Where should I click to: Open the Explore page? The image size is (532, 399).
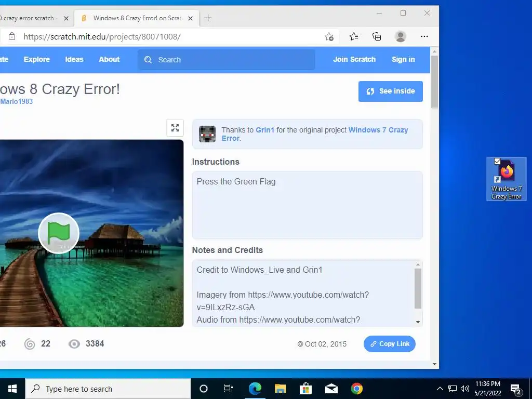(x=37, y=59)
